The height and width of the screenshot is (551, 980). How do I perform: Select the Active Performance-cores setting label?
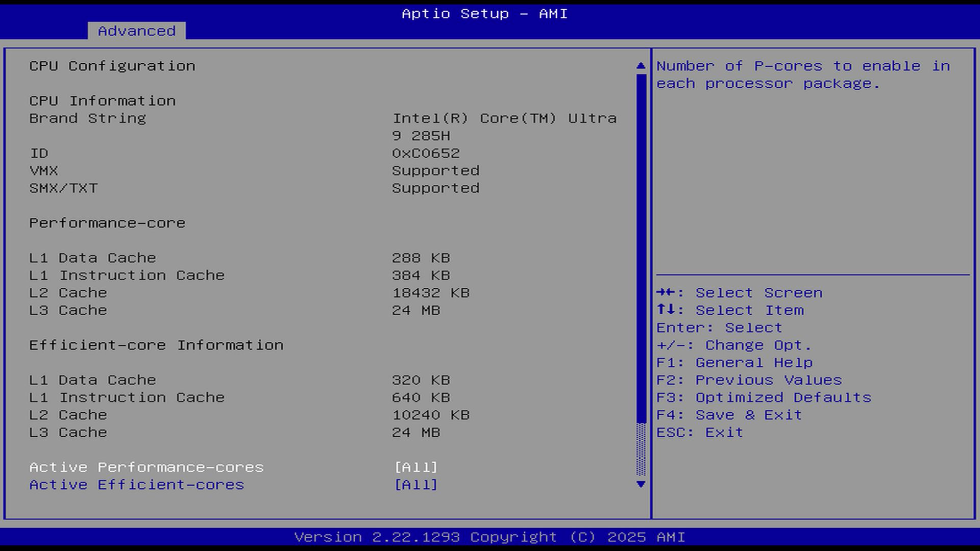[146, 467]
